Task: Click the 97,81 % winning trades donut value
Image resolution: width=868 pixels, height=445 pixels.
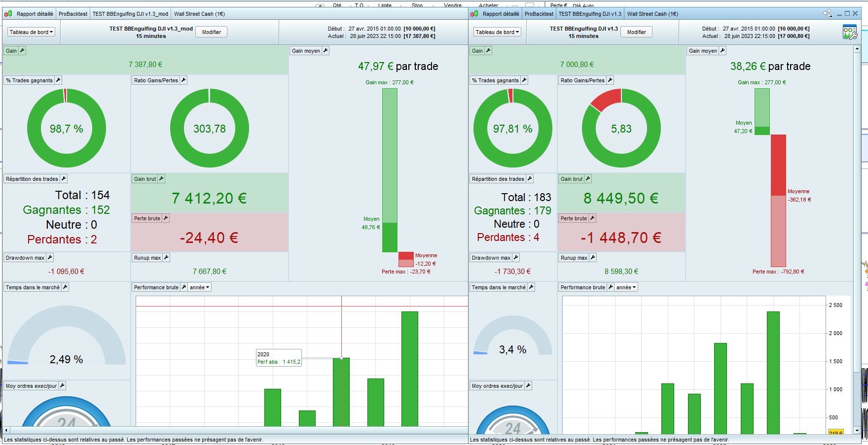Action: coord(513,129)
